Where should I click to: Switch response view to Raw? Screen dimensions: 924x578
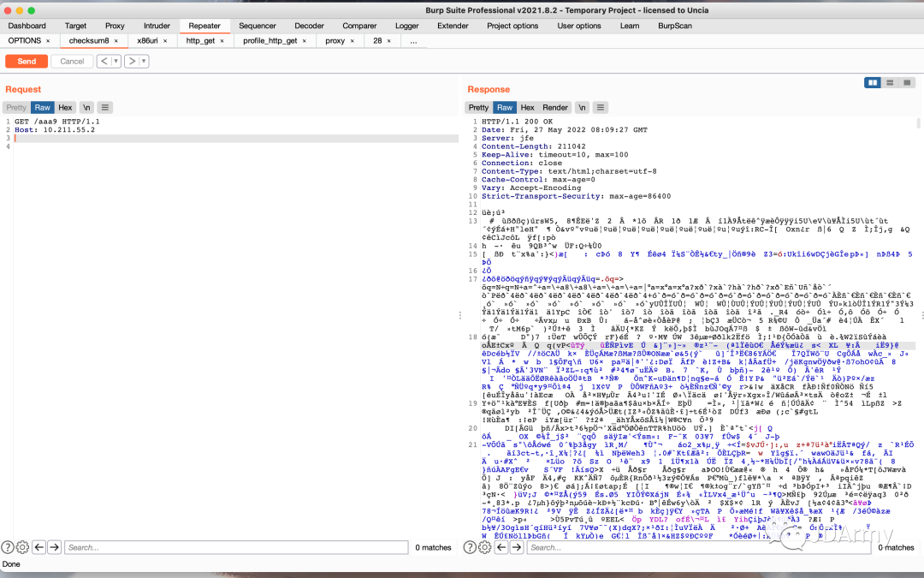(x=505, y=107)
